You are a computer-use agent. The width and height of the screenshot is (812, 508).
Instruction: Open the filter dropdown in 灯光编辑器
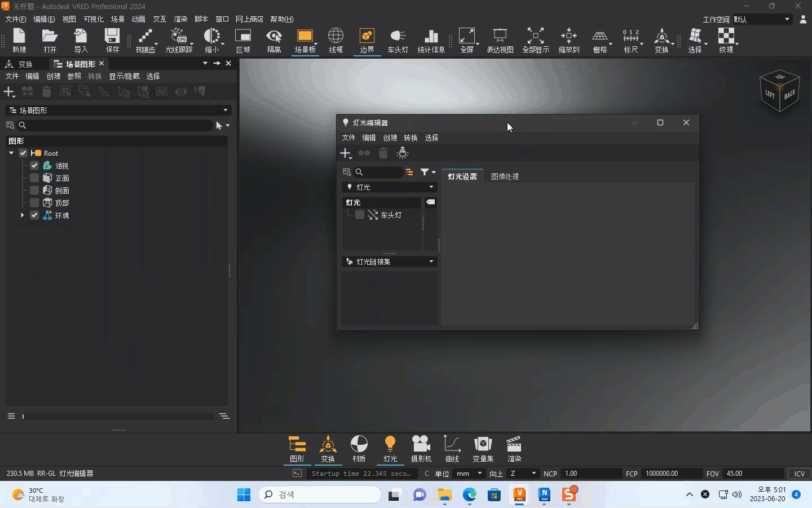(x=428, y=172)
